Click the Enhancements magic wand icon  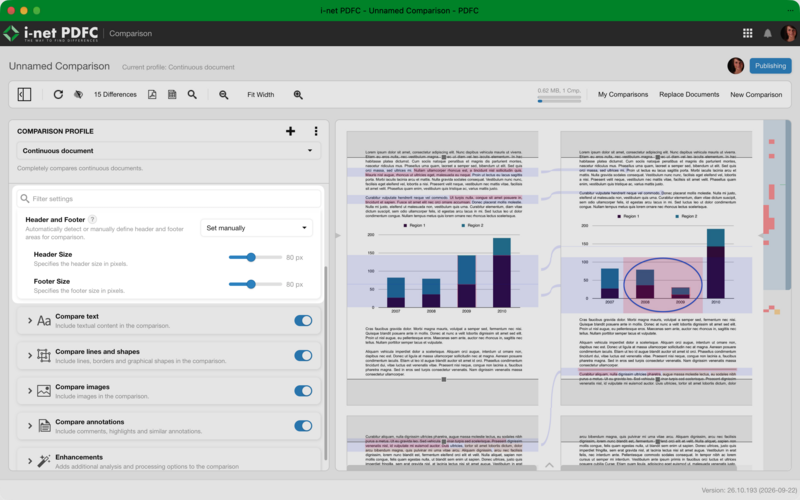[44, 461]
